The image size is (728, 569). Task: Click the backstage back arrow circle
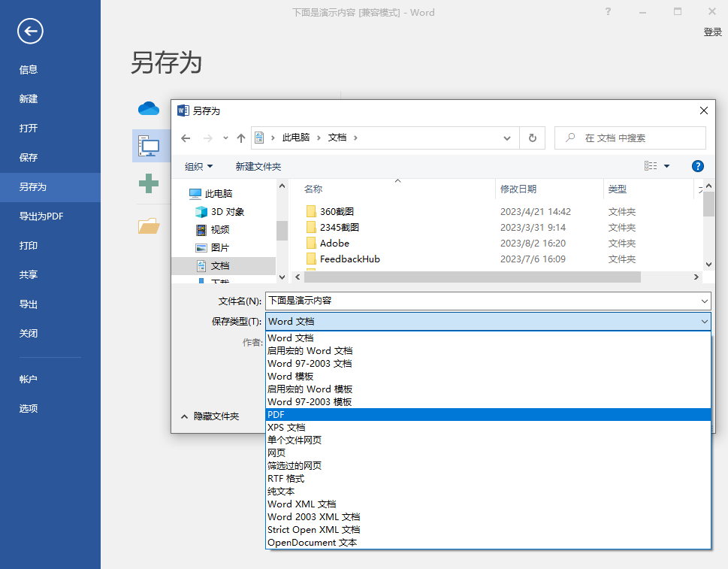tap(29, 32)
